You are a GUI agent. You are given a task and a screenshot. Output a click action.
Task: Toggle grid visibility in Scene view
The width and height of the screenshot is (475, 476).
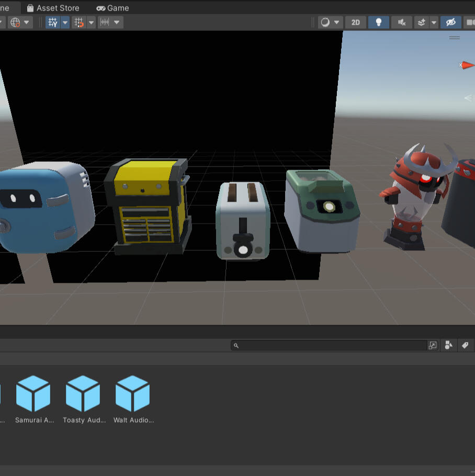(x=53, y=22)
